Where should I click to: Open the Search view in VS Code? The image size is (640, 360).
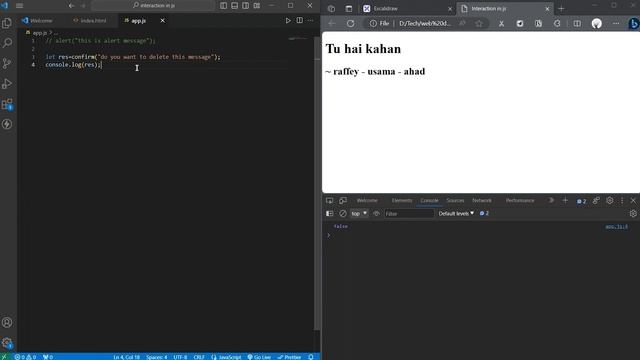pos(7,43)
